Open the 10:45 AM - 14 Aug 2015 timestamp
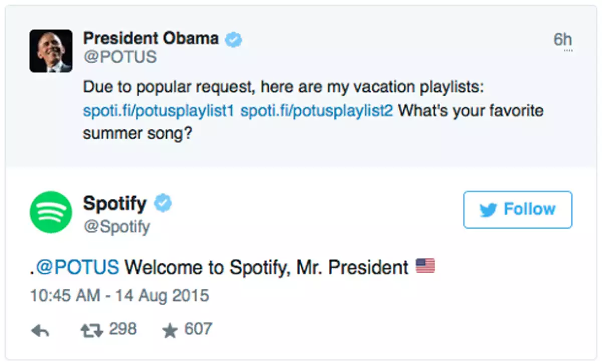Viewport: 602px width, 364px height. (119, 295)
